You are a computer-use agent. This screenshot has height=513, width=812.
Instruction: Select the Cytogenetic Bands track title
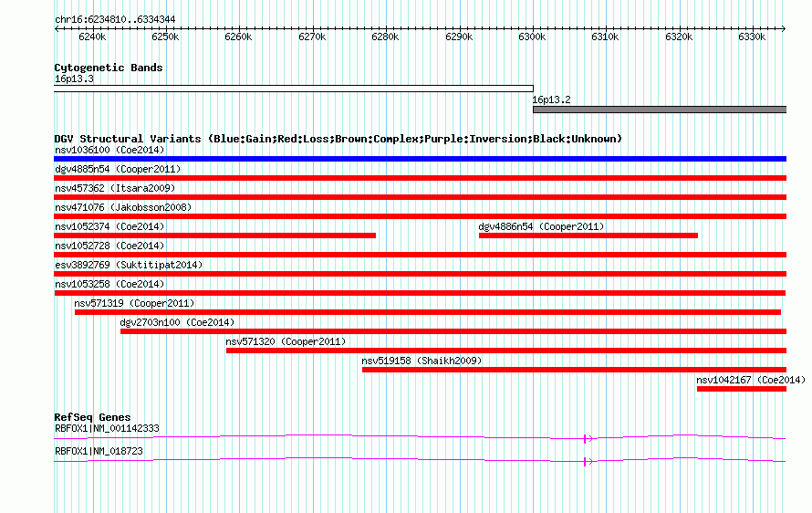109,68
